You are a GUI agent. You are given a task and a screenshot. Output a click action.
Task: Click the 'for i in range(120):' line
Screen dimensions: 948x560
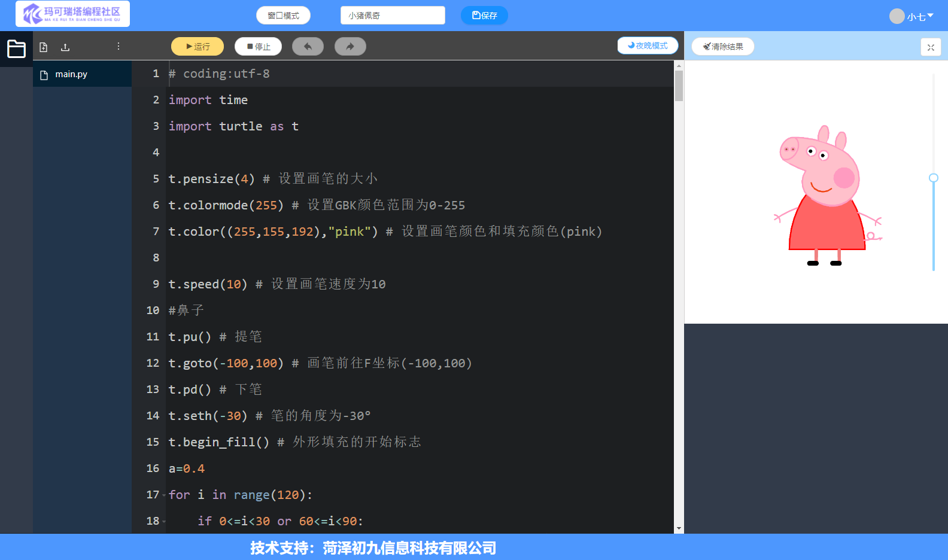click(x=241, y=495)
